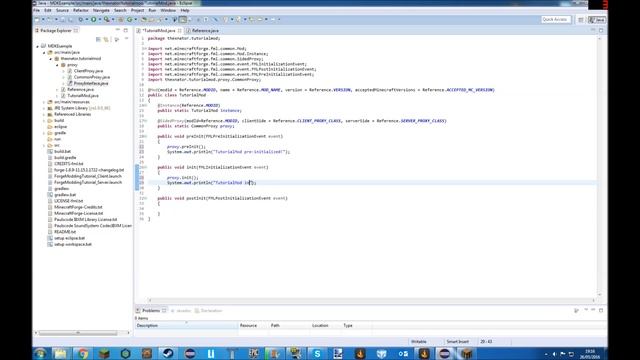Collapse the MDKExample project node
This screenshot has width=640, height=360.
point(38,47)
